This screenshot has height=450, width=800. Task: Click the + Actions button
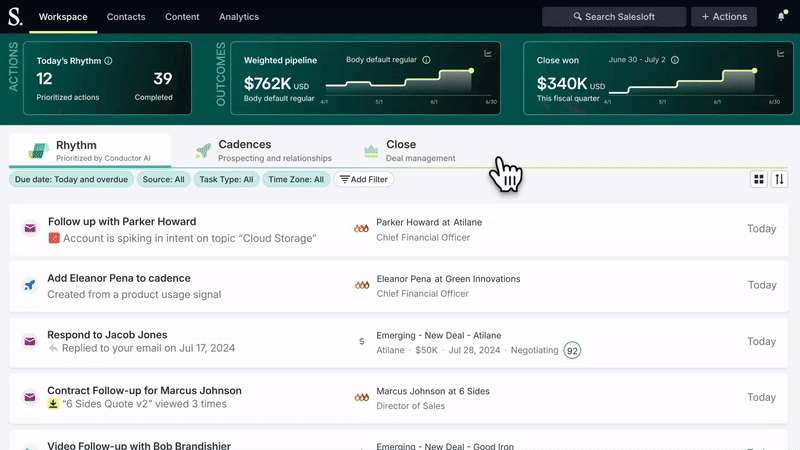click(x=724, y=17)
